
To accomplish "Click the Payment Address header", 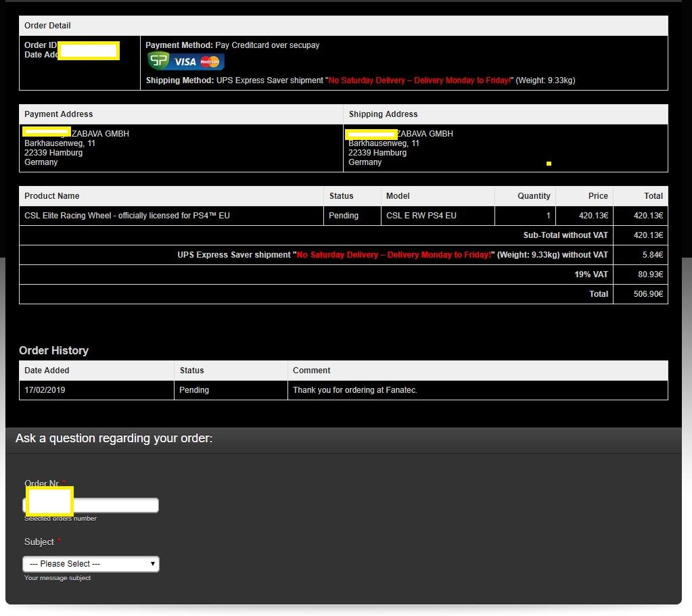I will pos(59,114).
